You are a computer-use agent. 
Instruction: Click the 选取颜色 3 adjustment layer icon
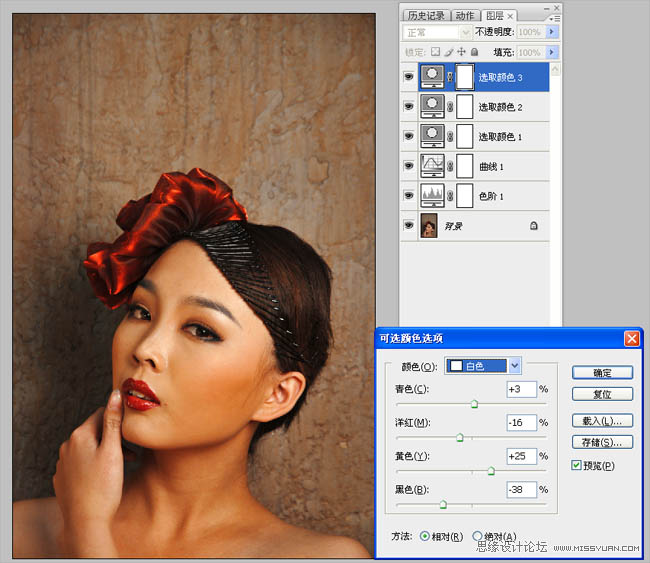[x=434, y=77]
